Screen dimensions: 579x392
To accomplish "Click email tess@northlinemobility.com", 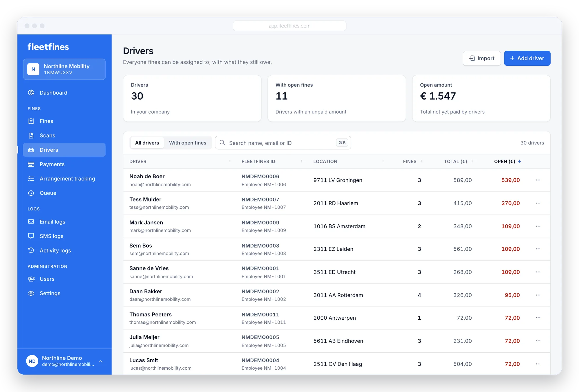I will [159, 207].
